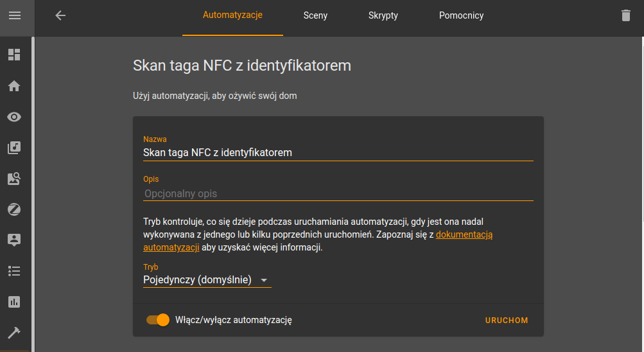This screenshot has height=352, width=644.
Task: Click the heading Skan taga NFC z identyfikatorem
Action: pos(242,66)
